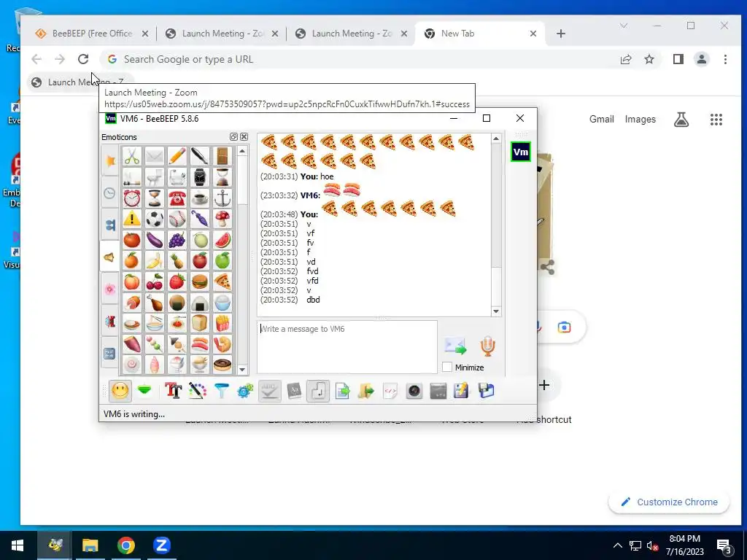Screen dimensions: 747x560
Task: Open the blue filter funnel tool
Action: pyautogui.click(x=222, y=391)
